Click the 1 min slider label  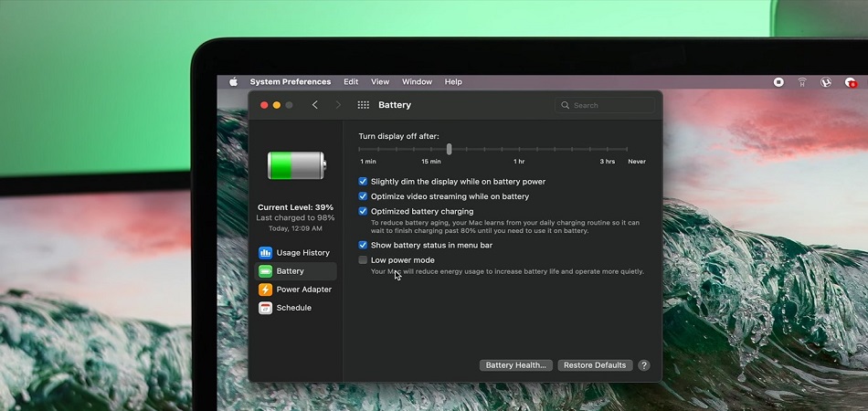(368, 162)
